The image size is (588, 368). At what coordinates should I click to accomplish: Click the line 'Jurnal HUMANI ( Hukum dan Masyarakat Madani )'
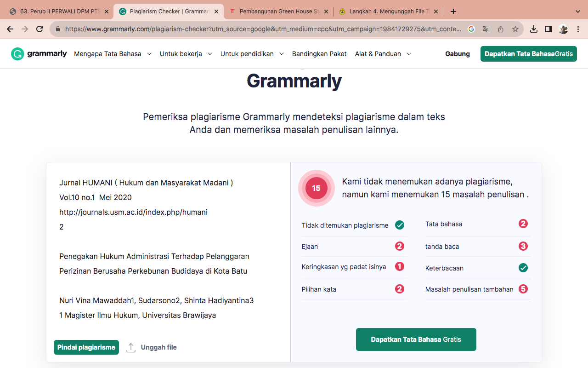click(x=146, y=183)
